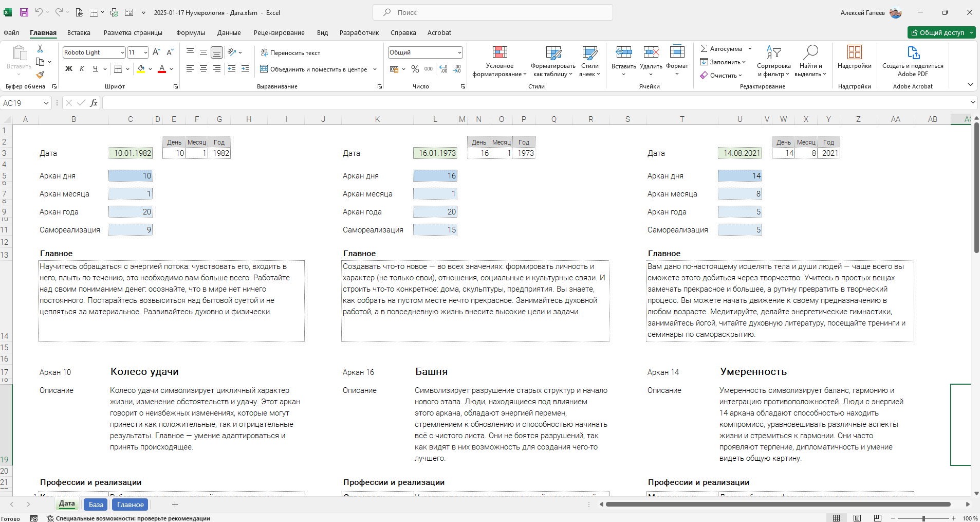Align text to the left
This screenshot has height=522, width=980.
190,69
